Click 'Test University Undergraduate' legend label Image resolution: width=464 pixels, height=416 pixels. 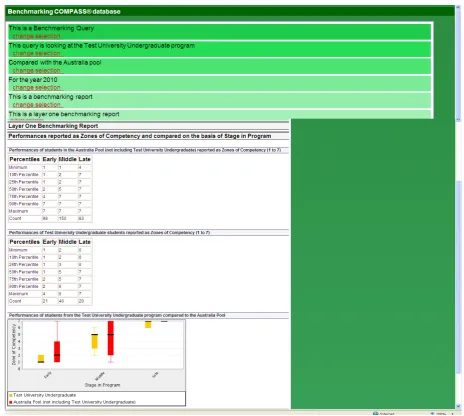(45, 395)
